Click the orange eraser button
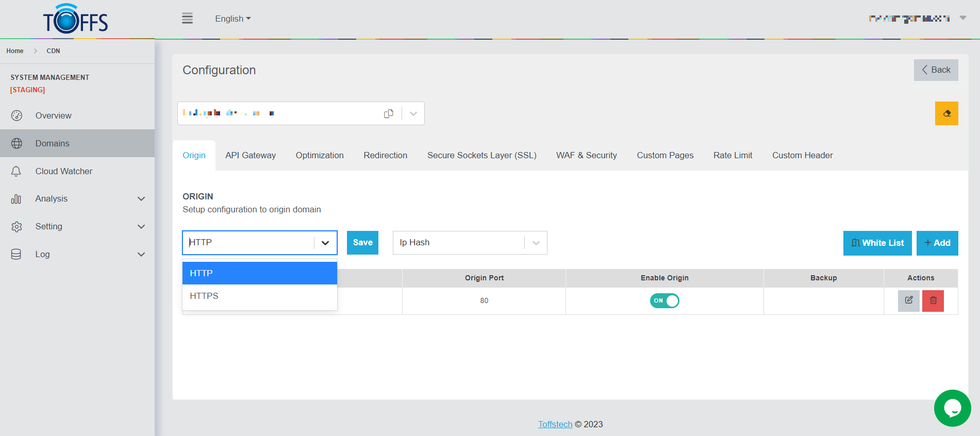980x436 pixels. coord(946,113)
